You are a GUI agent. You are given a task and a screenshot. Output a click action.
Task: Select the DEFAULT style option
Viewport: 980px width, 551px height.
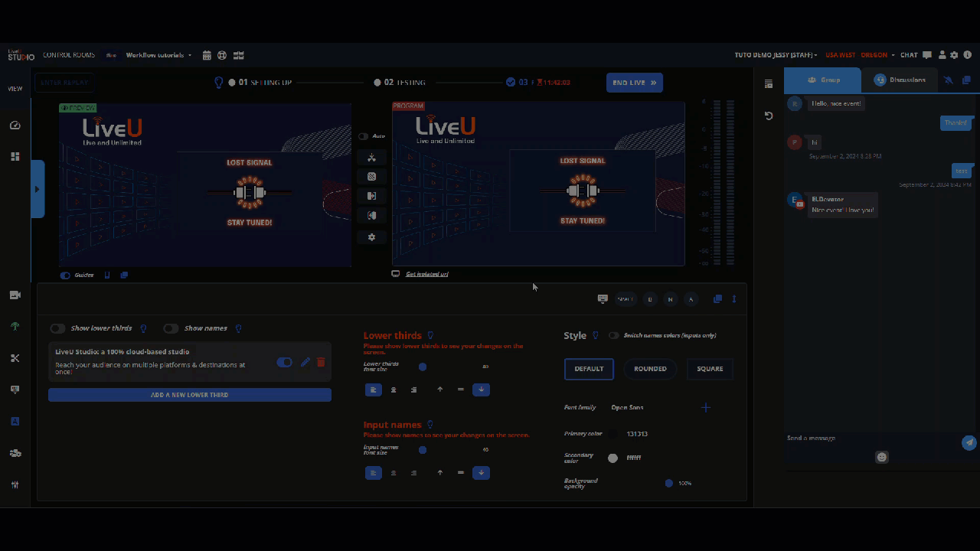[x=589, y=369]
